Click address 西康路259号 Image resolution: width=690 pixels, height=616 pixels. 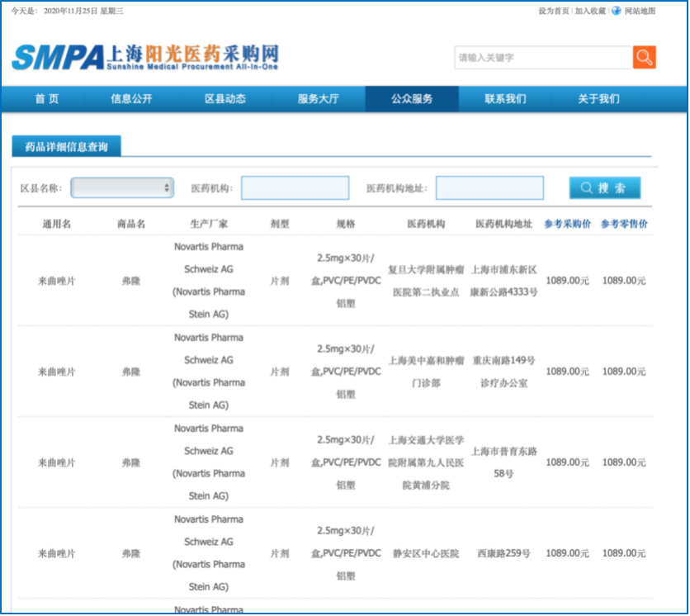tap(503, 553)
